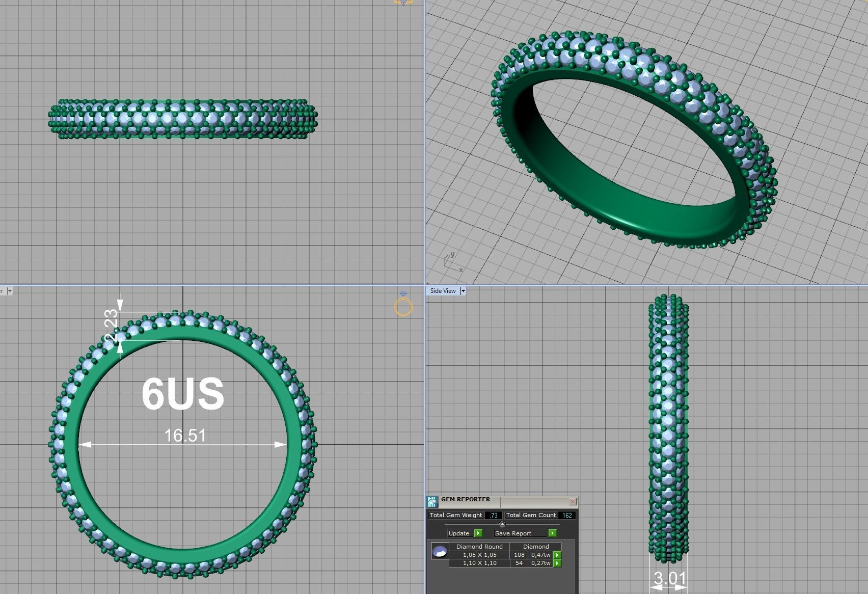Close the Gem Reporter panel
The width and height of the screenshot is (868, 594).
pos(573,501)
